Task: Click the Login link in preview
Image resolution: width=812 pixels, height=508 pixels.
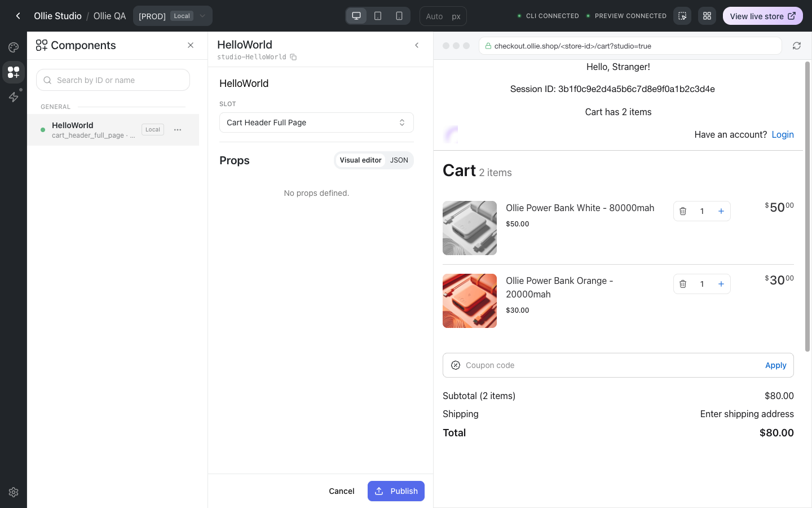Action: click(x=783, y=134)
